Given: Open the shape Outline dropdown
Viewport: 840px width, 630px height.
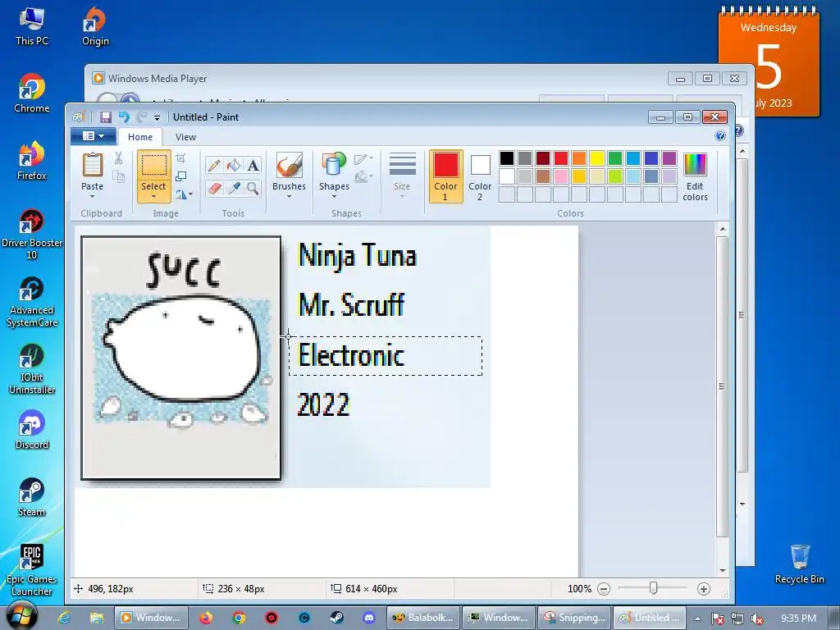Looking at the screenshot, I should click(363, 158).
